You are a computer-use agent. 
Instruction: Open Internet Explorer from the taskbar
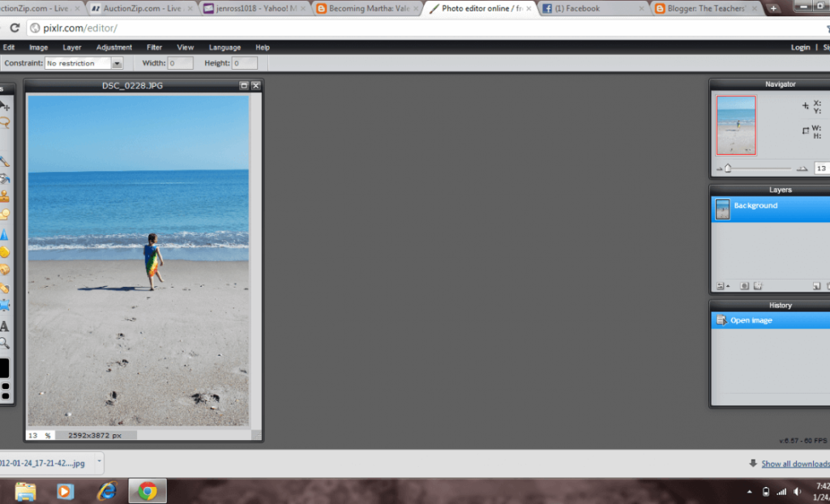pos(106,491)
